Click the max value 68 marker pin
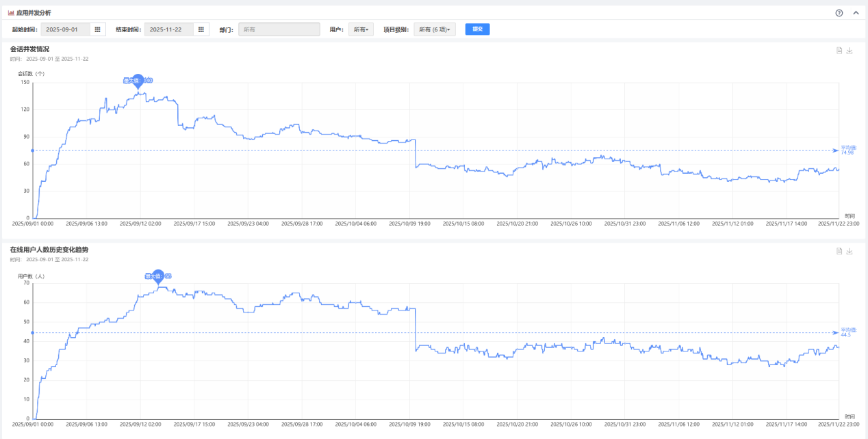 point(158,276)
